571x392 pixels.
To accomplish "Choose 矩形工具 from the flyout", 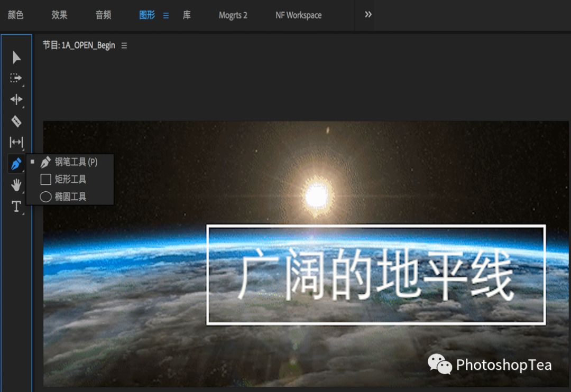I will [70, 179].
